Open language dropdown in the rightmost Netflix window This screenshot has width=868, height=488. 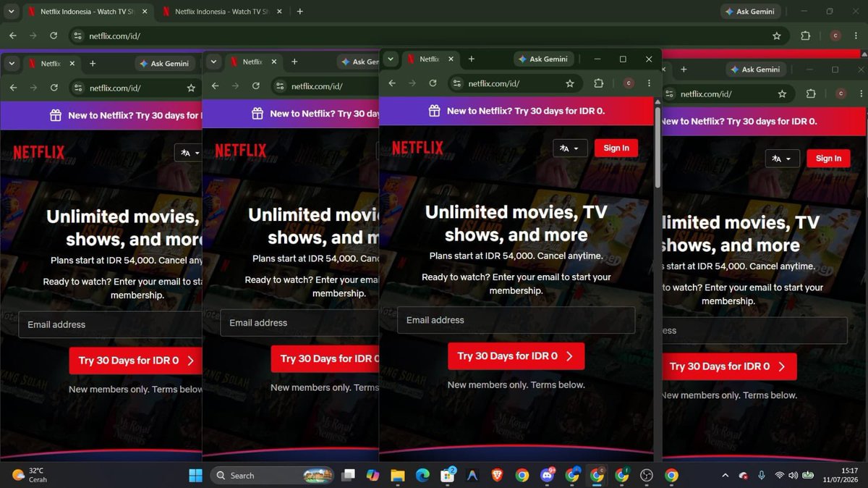(x=783, y=159)
